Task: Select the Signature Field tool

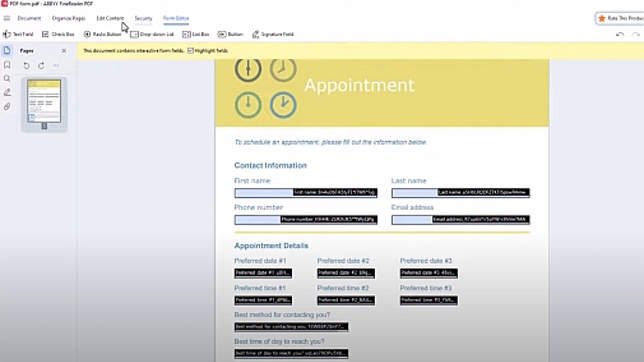Action: coord(273,34)
